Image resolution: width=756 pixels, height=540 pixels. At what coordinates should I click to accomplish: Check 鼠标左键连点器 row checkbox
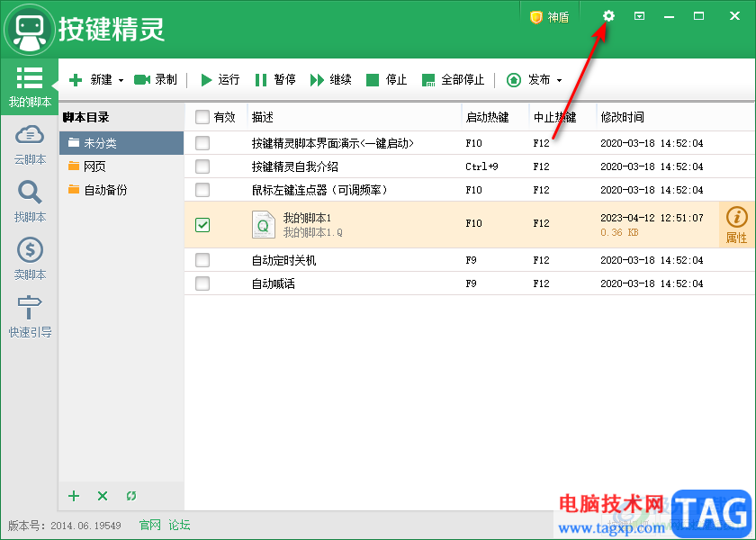tap(202, 190)
